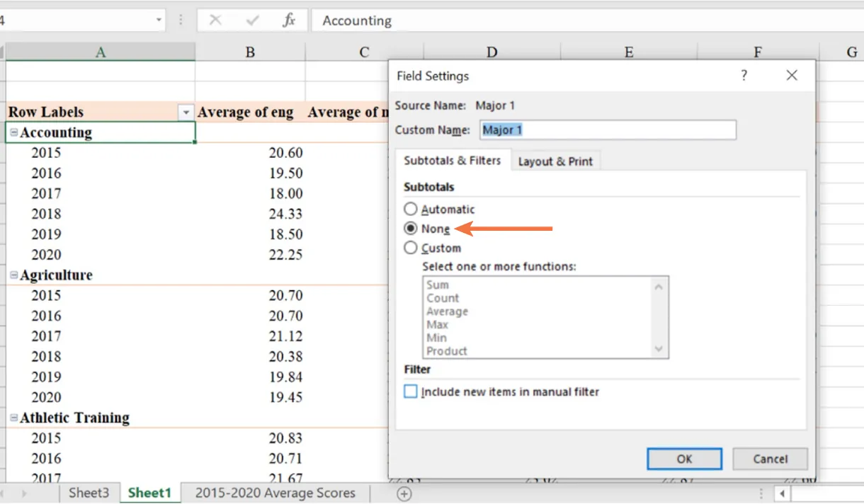Open the Sheet3 worksheet tab
The width and height of the screenshot is (864, 504).
point(89,493)
